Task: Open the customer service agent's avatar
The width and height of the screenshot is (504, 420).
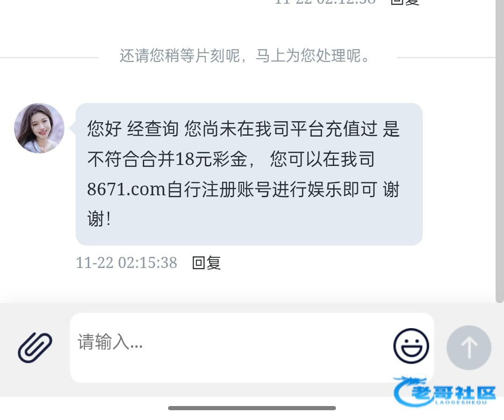Action: tap(39, 128)
